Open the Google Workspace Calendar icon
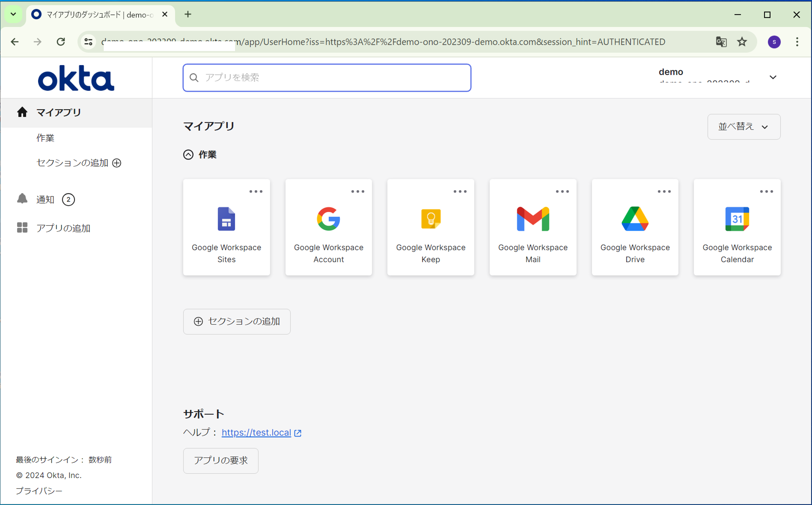 tap(737, 219)
